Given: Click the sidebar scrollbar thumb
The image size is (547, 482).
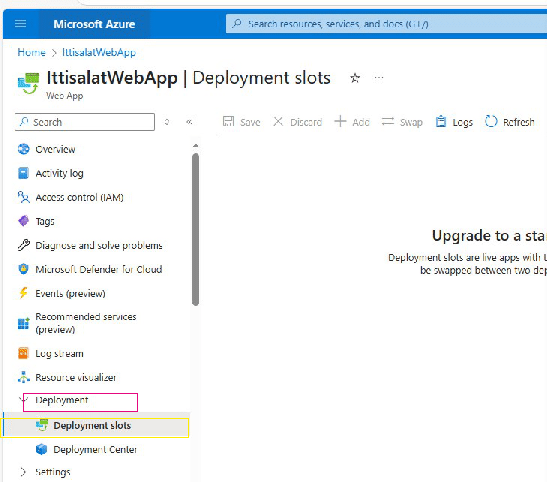Looking at the screenshot, I should click(195, 229).
